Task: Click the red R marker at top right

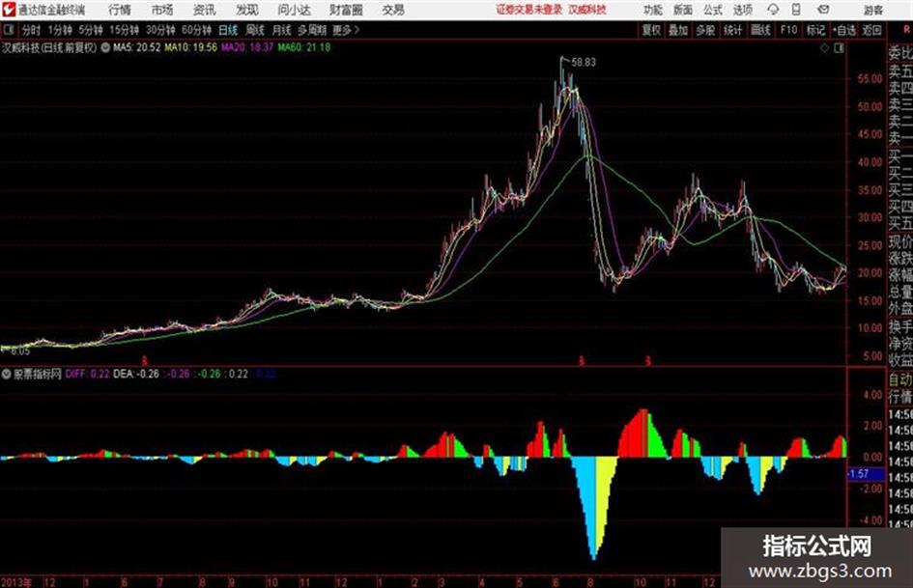Action: pyautogui.click(x=906, y=30)
